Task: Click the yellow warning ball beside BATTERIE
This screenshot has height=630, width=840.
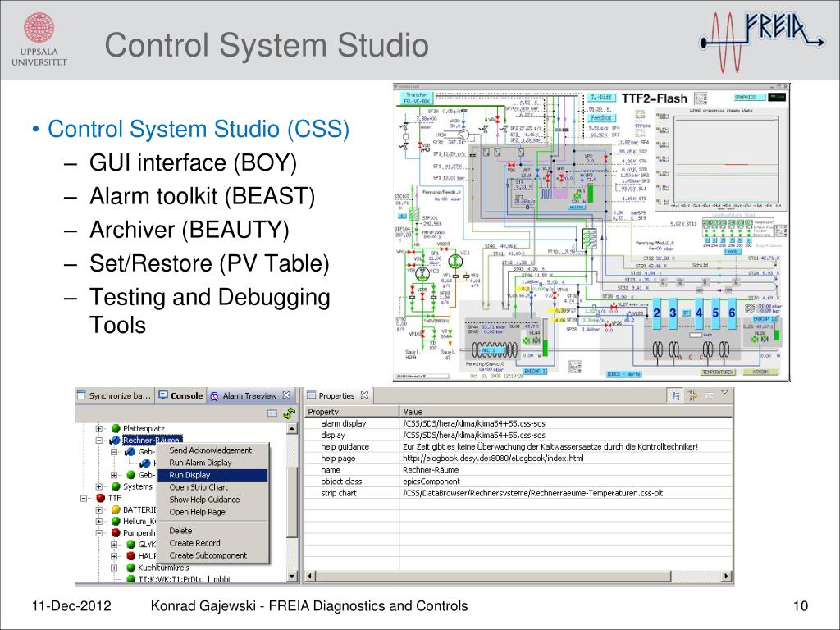Action: point(116,509)
